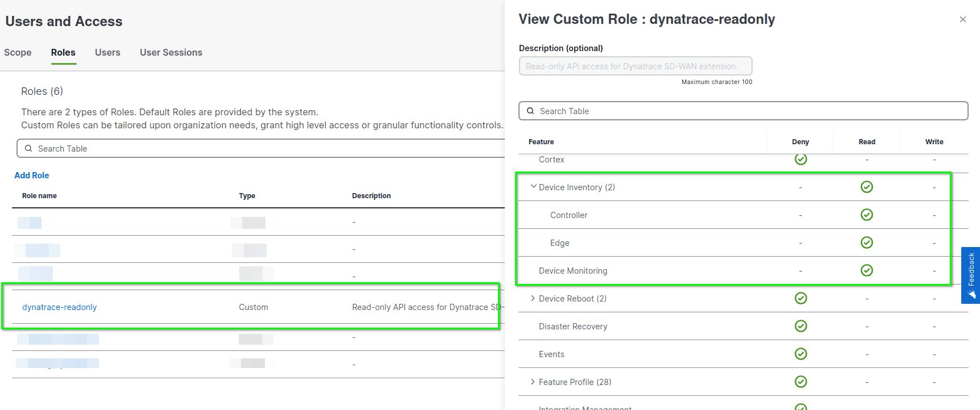Toggle Read permission for Edge

click(866, 242)
